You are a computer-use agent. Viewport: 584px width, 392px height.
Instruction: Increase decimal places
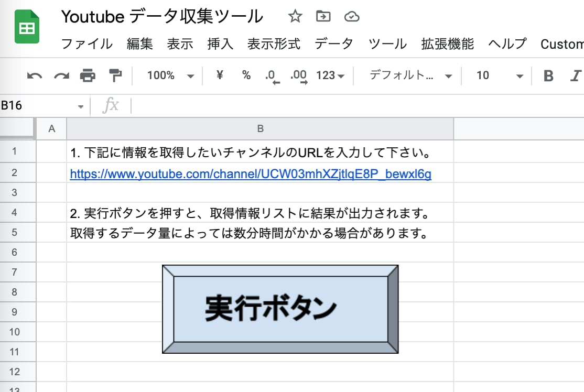(x=299, y=77)
